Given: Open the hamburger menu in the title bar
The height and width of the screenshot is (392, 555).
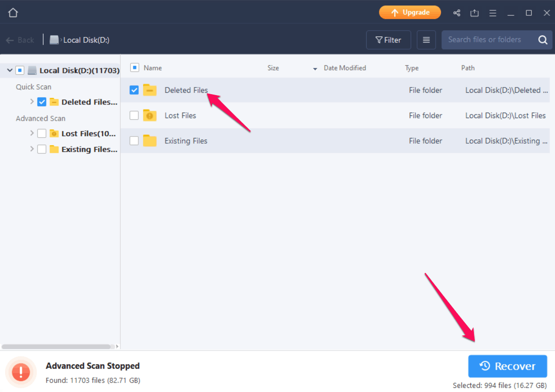Looking at the screenshot, I should [493, 13].
